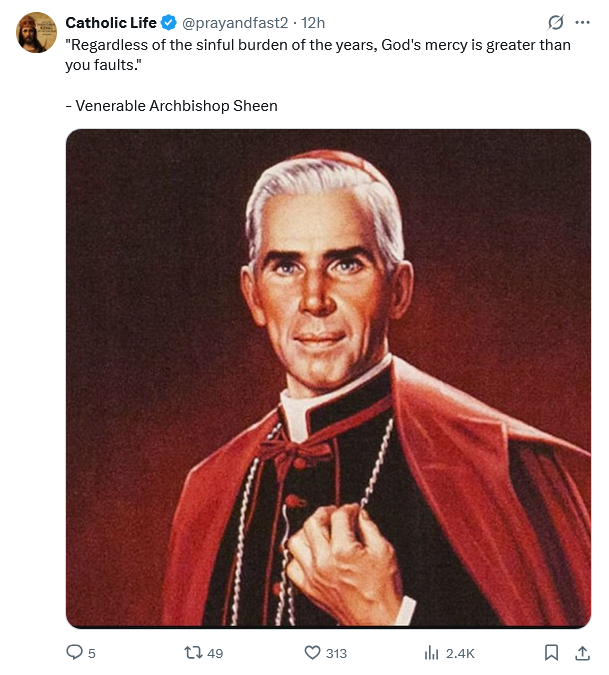Image resolution: width=609 pixels, height=675 pixels.
Task: Repost using the arrows icon
Action: 193,653
